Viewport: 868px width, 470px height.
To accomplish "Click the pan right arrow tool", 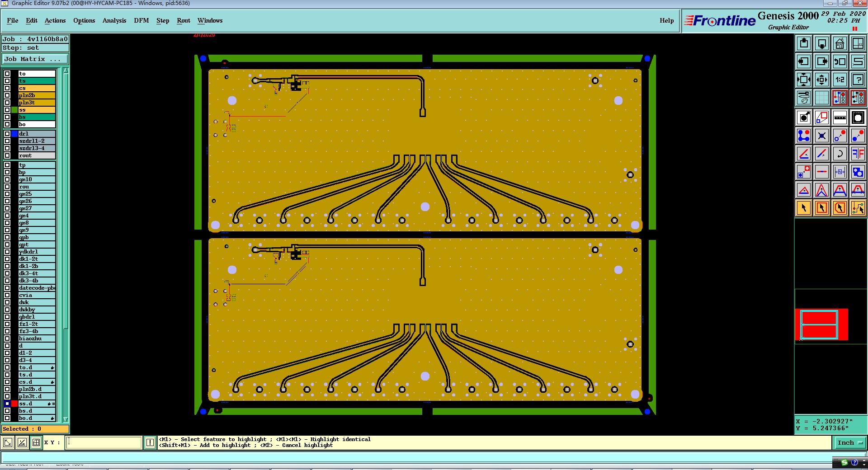I will 822,61.
